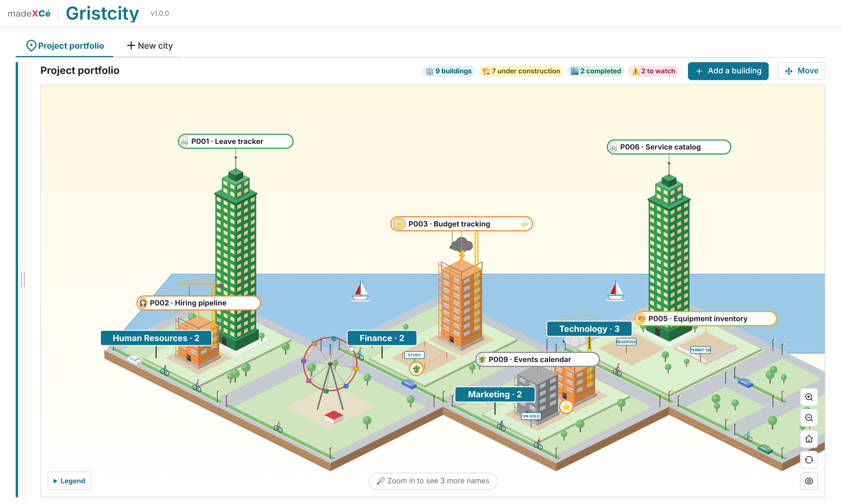The height and width of the screenshot is (504, 841).
Task: Click the side panel resize handle
Action: click(x=23, y=279)
